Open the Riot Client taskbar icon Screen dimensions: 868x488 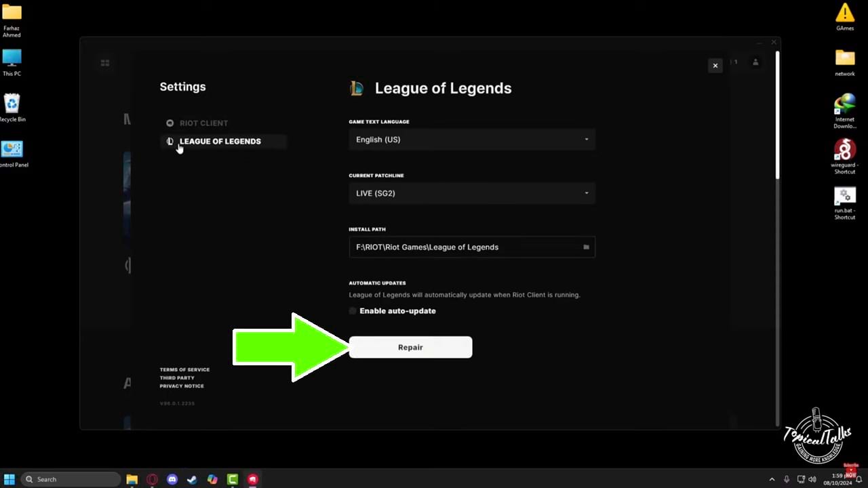pos(252,479)
